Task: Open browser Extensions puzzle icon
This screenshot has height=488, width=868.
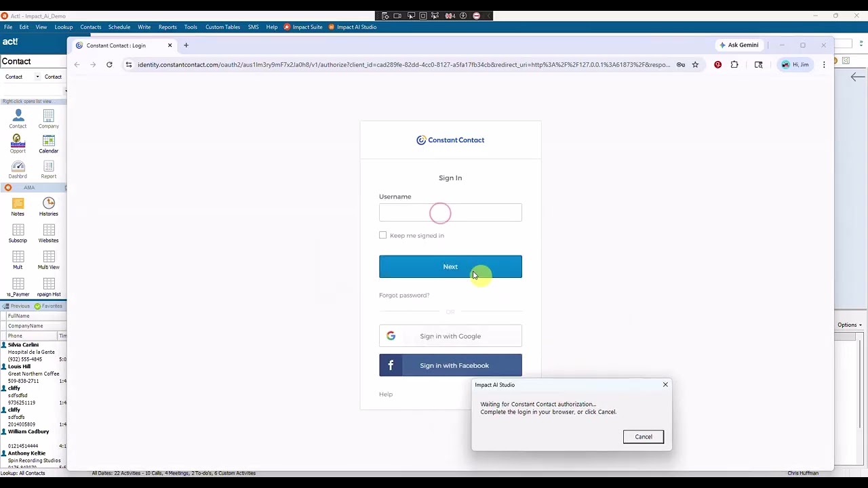Action: (734, 64)
